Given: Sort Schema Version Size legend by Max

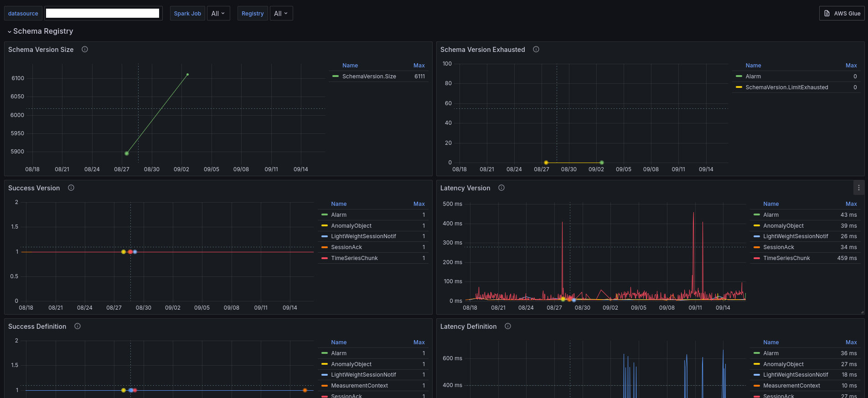Looking at the screenshot, I should tap(419, 66).
